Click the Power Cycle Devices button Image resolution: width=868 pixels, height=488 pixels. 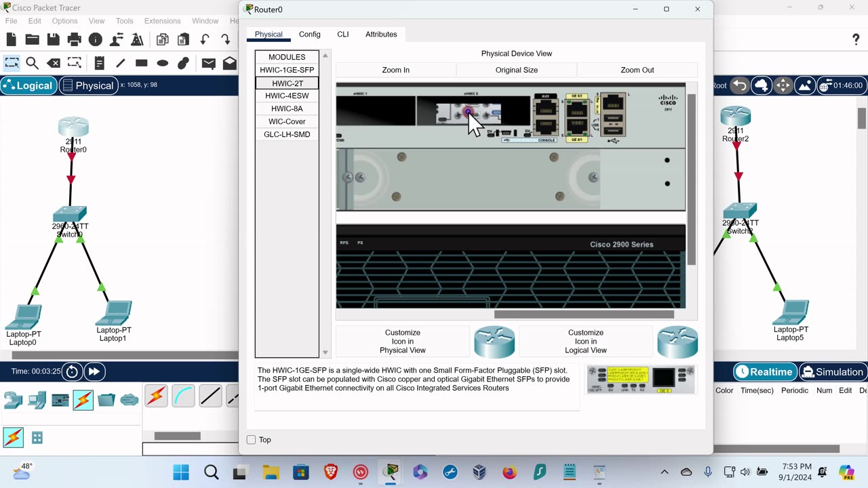72,371
